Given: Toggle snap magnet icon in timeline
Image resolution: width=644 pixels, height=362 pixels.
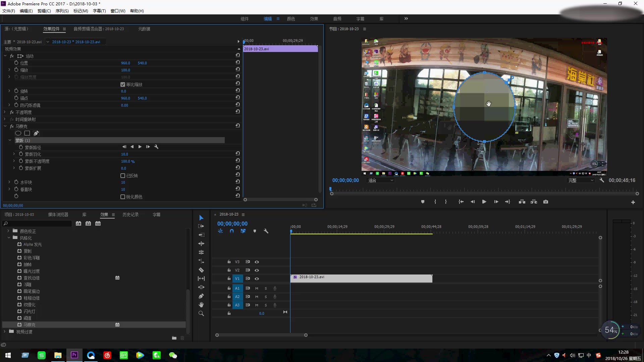Looking at the screenshot, I should click(x=232, y=231).
